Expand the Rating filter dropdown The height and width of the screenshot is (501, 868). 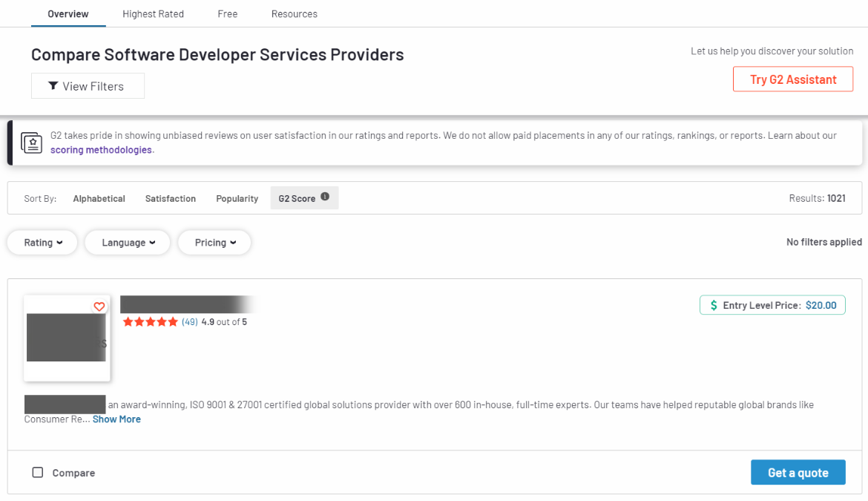[42, 243]
